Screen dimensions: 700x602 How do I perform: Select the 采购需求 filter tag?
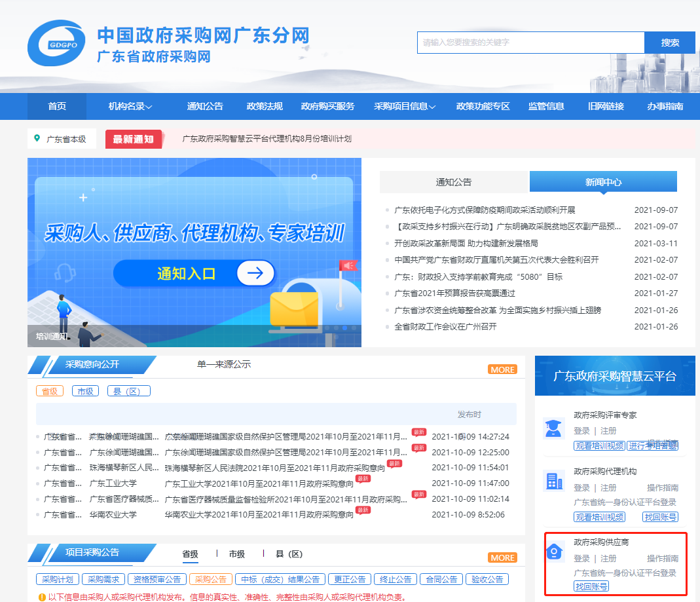click(103, 579)
